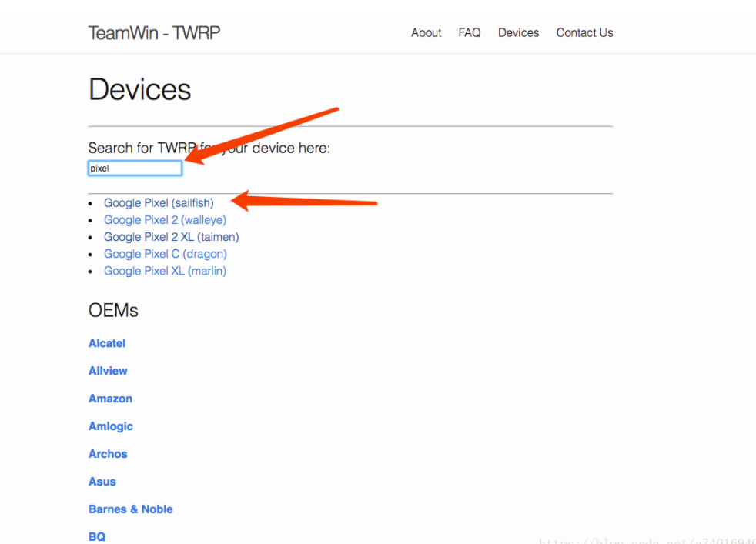756x544 pixels.
Task: Go to the FAQ nav item
Action: 469,33
